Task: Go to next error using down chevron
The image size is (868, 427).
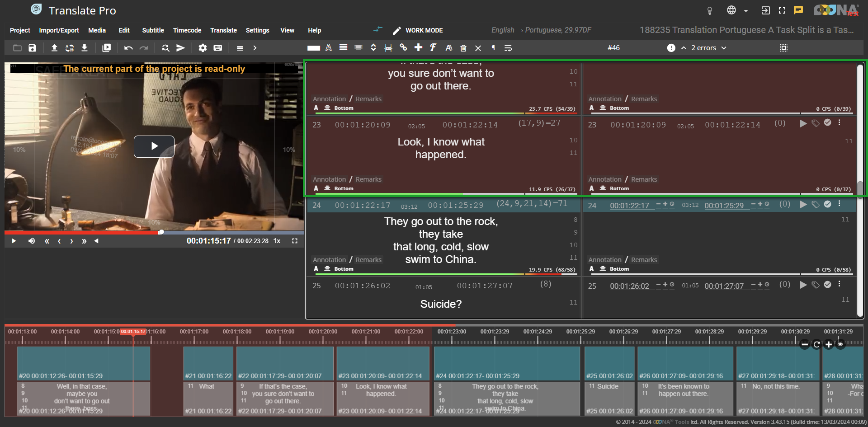Action: (724, 48)
